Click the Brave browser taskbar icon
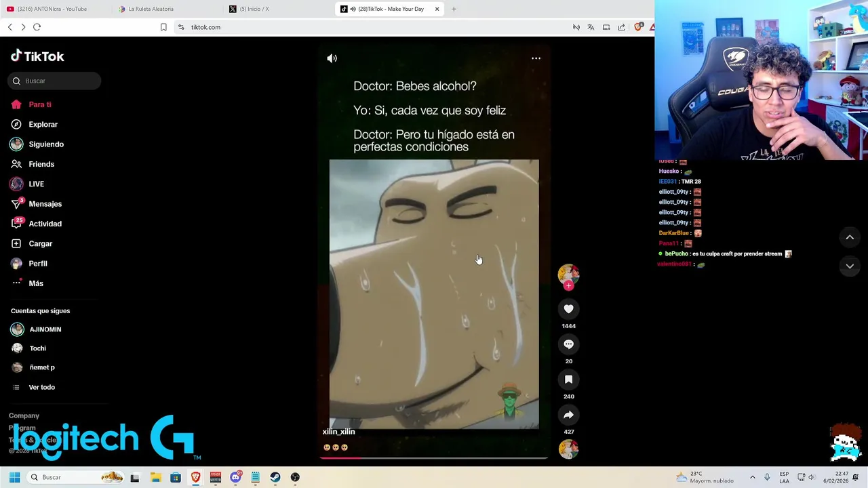Screen dimensions: 868x488 point(195,477)
